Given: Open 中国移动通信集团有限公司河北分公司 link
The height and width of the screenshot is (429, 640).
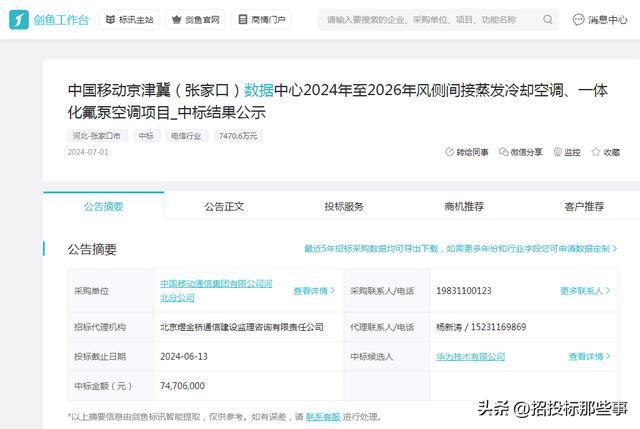Looking at the screenshot, I should pyautogui.click(x=216, y=291).
